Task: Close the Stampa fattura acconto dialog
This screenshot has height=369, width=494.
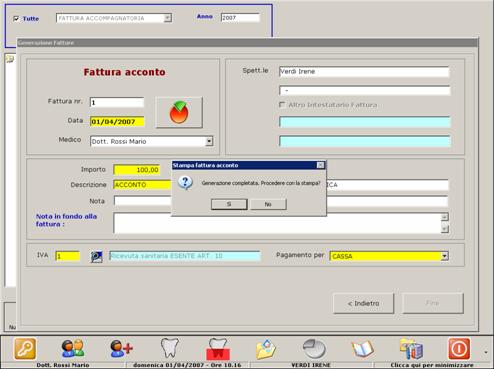Action: coord(320,165)
